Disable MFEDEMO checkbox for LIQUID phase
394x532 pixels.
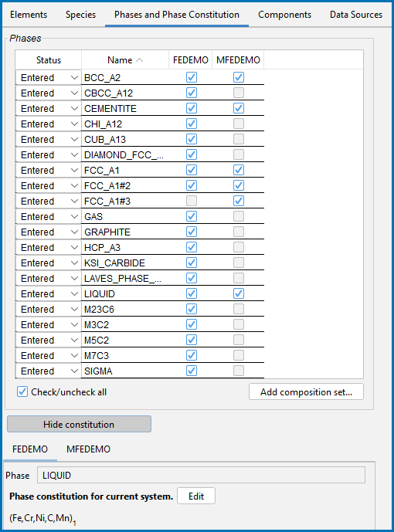pos(239,293)
